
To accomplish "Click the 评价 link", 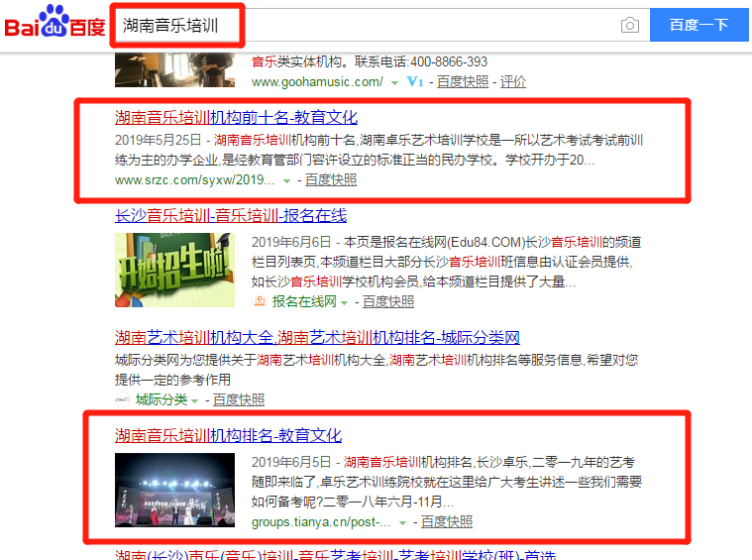I will [513, 82].
